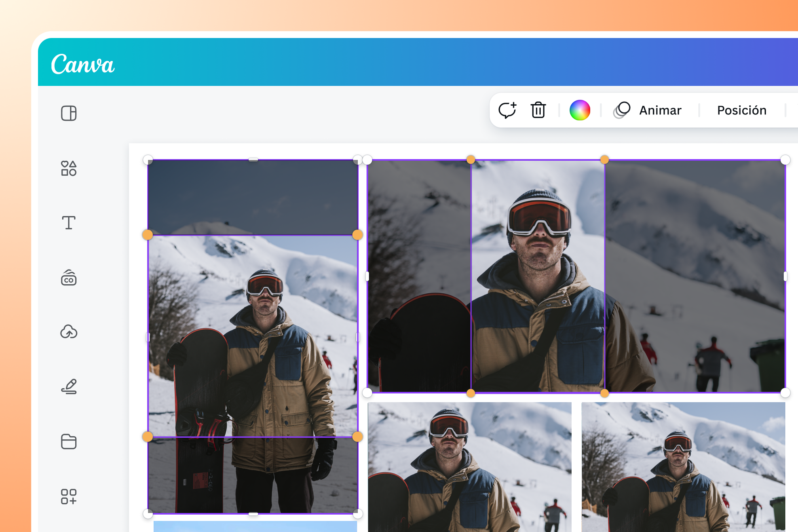Select the bottom right snowboarder photo

(x=683, y=467)
